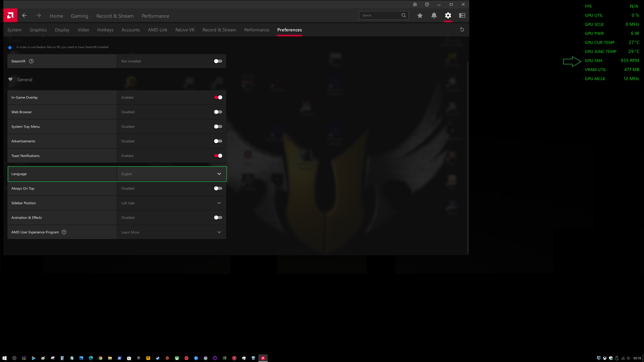Open the settings gear icon

pyautogui.click(x=448, y=15)
